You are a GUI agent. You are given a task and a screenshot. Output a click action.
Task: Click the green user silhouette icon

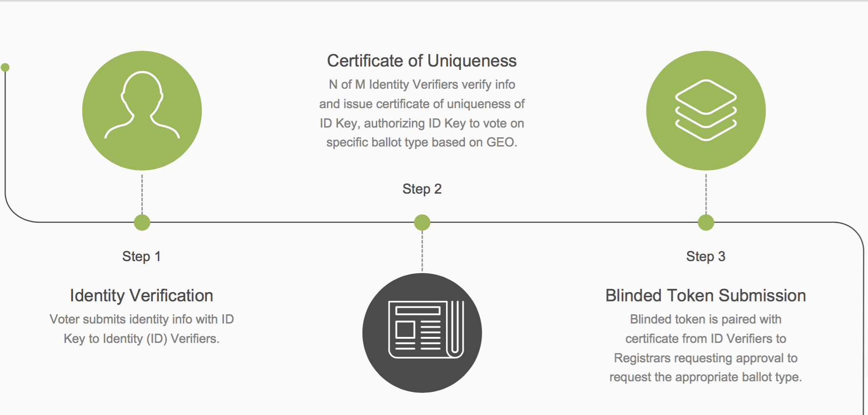142,110
